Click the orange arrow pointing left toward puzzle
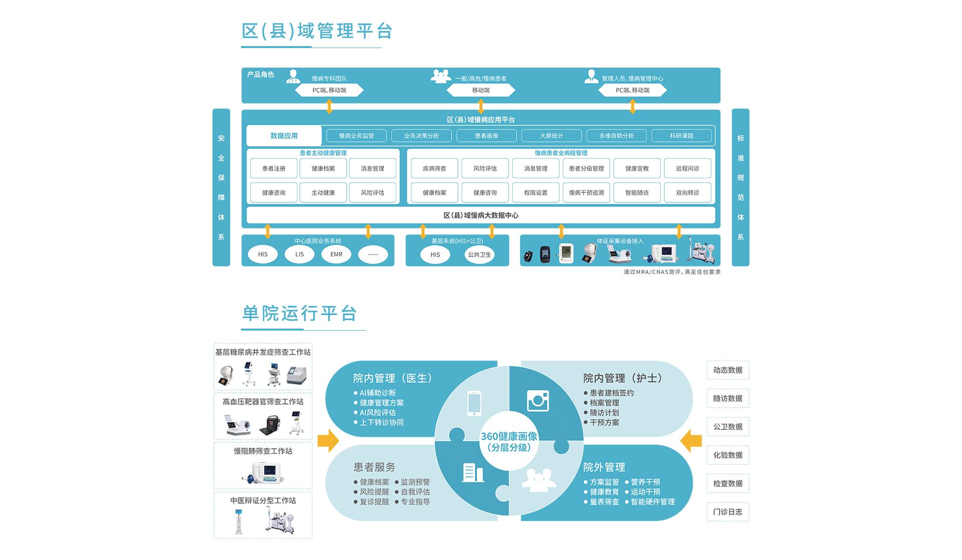This screenshot has width=962, height=560. click(x=691, y=441)
